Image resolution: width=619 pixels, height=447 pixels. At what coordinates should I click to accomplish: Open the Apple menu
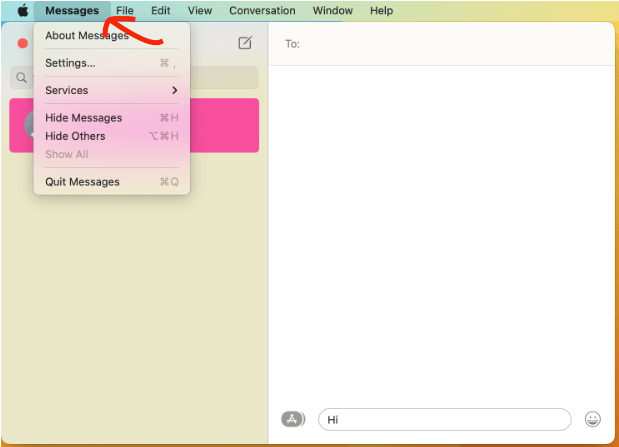point(23,11)
